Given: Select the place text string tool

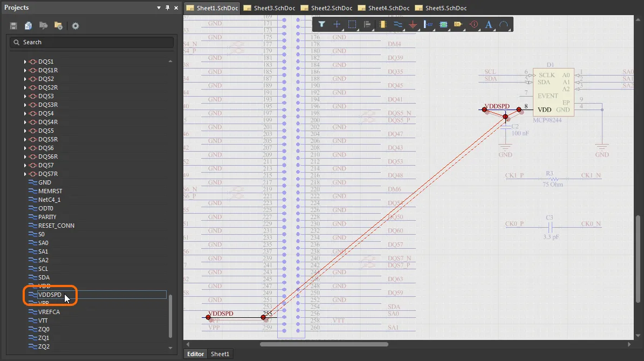Looking at the screenshot, I should (488, 24).
